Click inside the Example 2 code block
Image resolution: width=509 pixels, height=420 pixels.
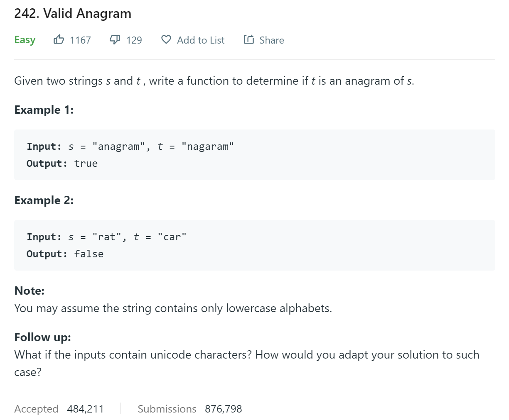(254, 245)
